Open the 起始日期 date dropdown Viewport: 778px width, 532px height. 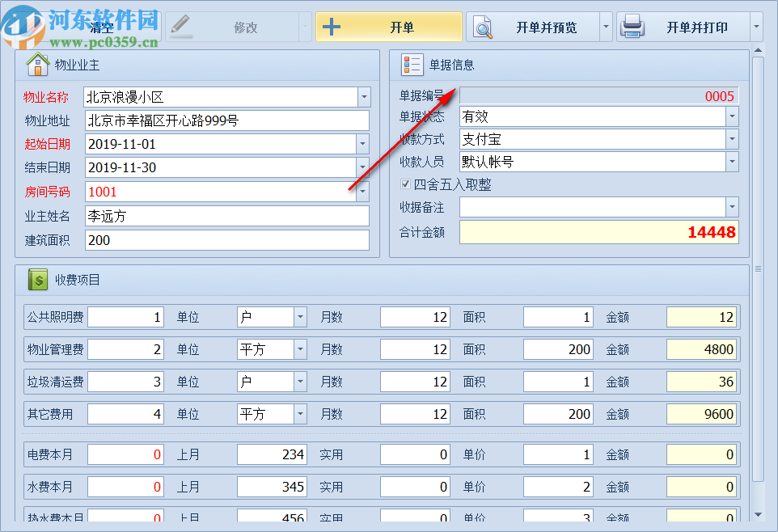coord(363,144)
